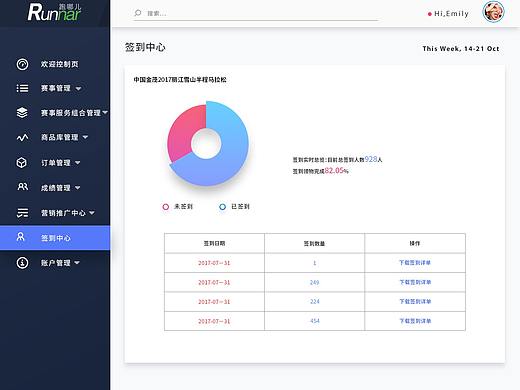Select the active 签到中心 menu item

click(55, 238)
